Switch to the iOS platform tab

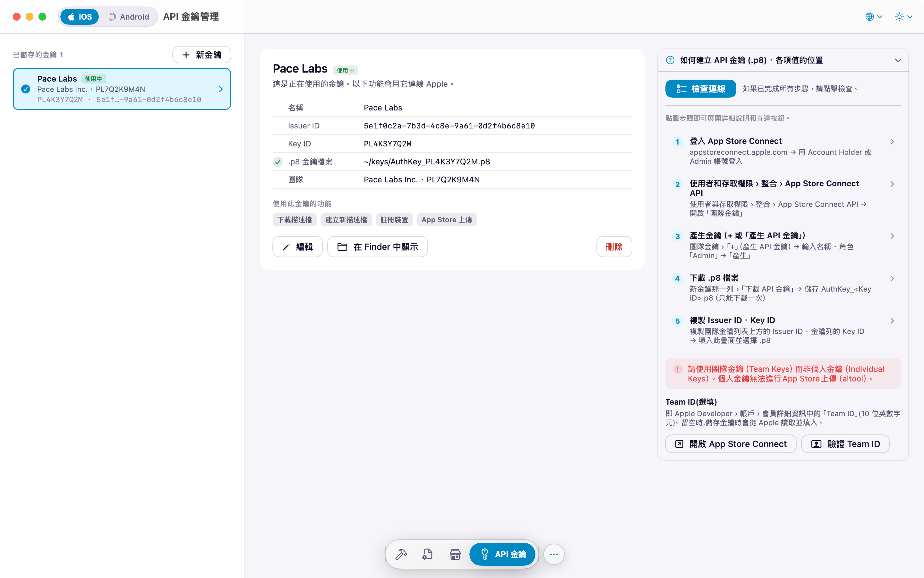80,17
